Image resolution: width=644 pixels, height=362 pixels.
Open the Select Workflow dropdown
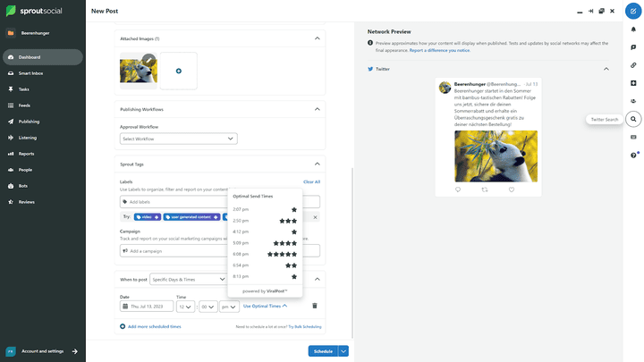(178, 139)
